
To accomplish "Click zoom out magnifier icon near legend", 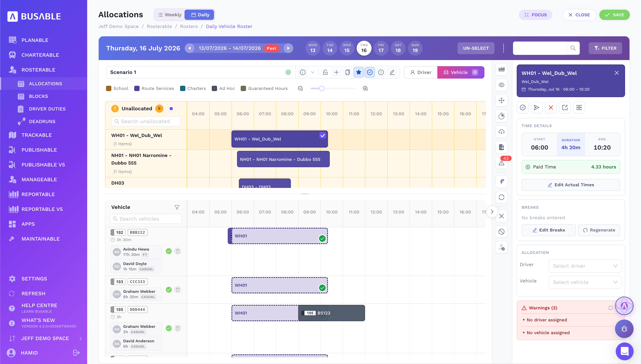I will [300, 89].
